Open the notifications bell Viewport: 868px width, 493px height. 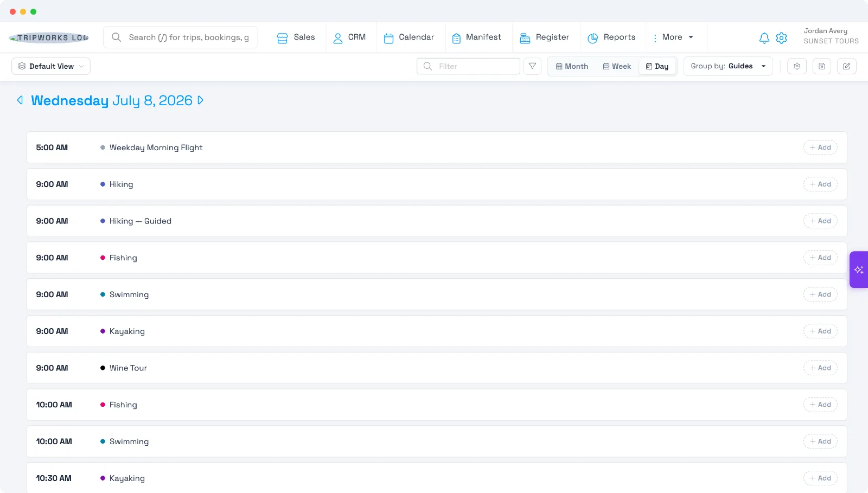pos(764,37)
